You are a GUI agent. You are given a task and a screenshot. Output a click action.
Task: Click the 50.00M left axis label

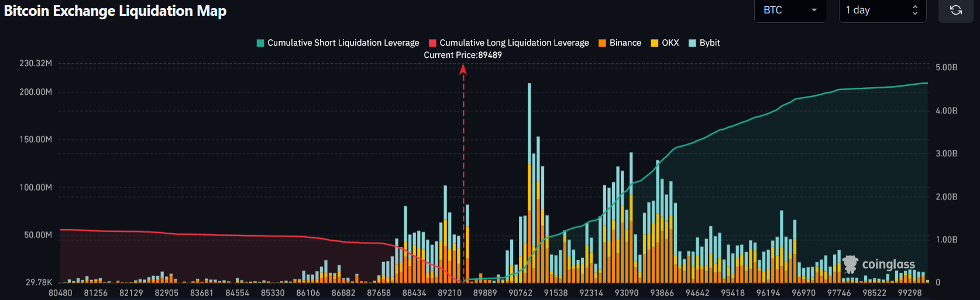coord(38,235)
